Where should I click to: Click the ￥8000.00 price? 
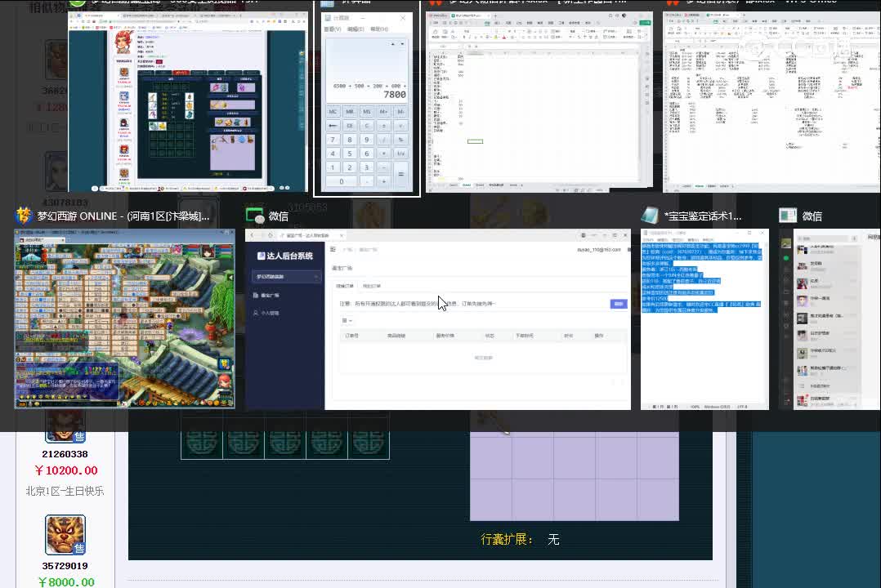point(65,581)
